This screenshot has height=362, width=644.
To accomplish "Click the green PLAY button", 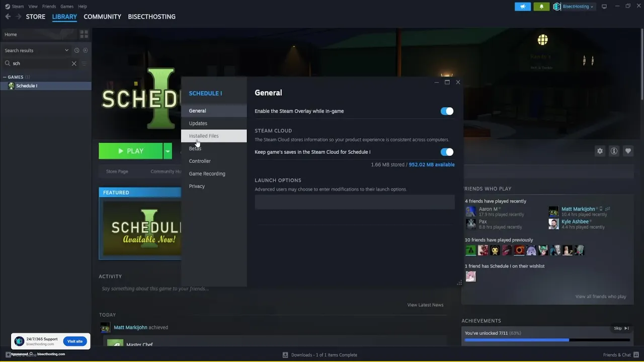I will point(131,151).
